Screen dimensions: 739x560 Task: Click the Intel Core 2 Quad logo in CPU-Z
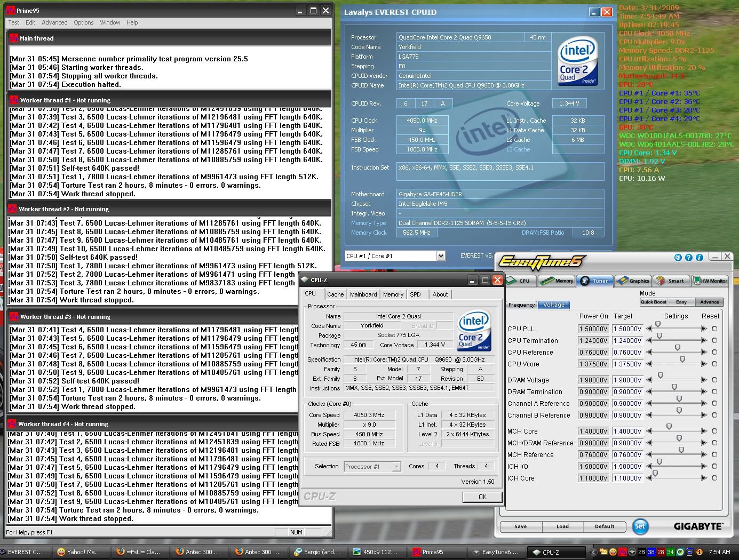[474, 332]
